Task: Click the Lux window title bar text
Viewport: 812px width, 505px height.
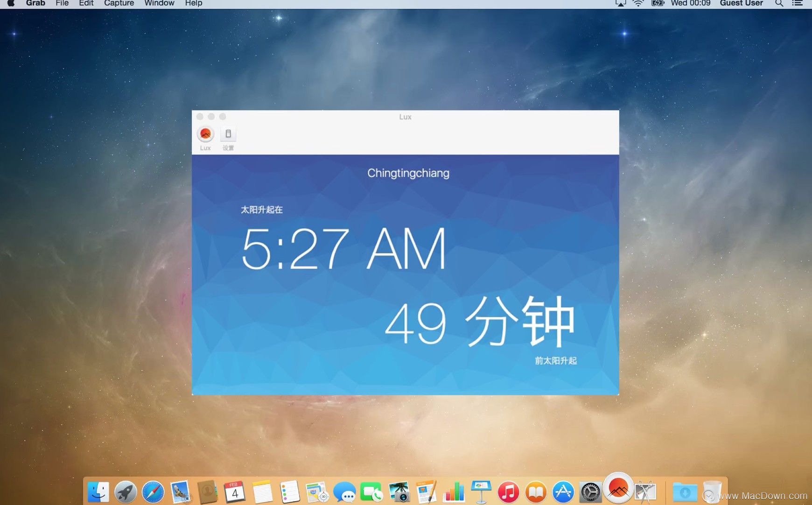Action: pos(405,117)
